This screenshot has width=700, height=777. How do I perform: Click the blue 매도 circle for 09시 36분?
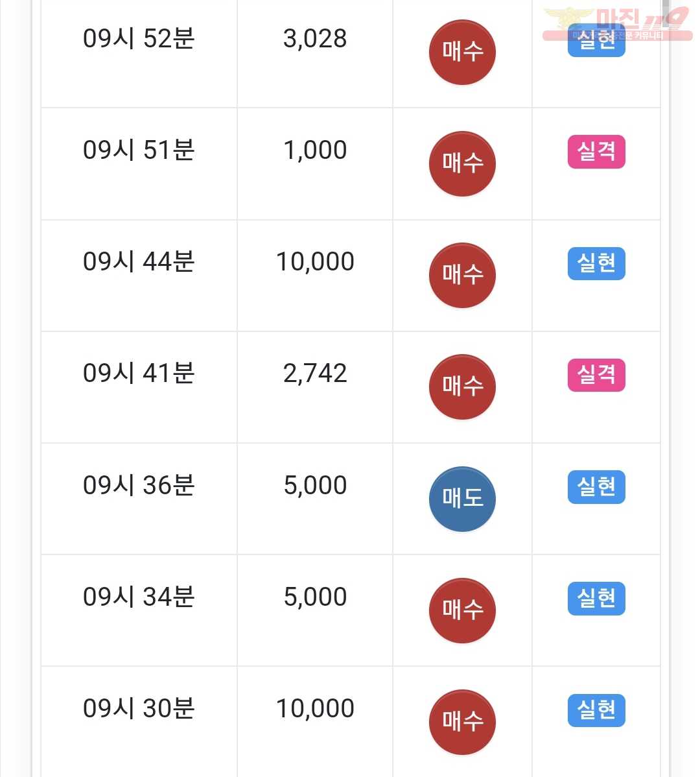coord(462,499)
